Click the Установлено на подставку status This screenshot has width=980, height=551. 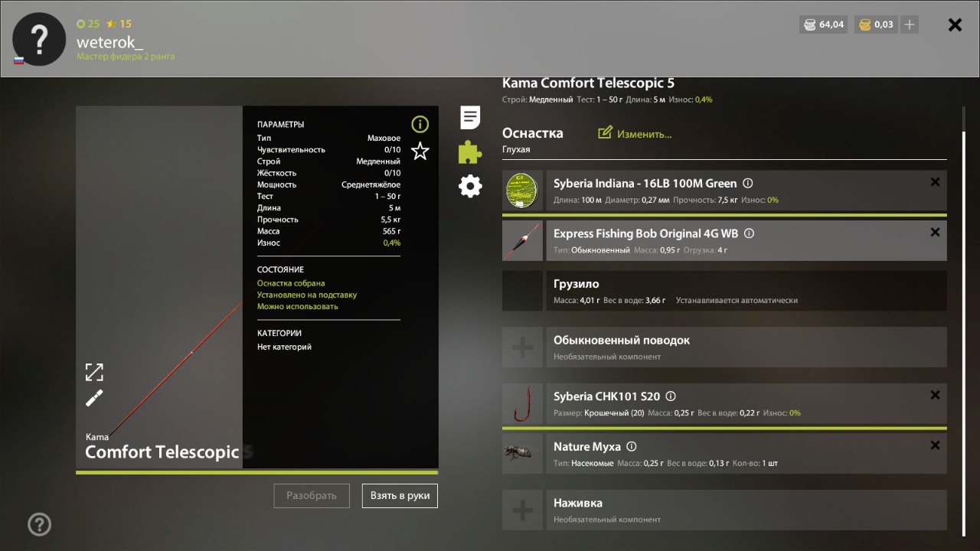click(307, 295)
